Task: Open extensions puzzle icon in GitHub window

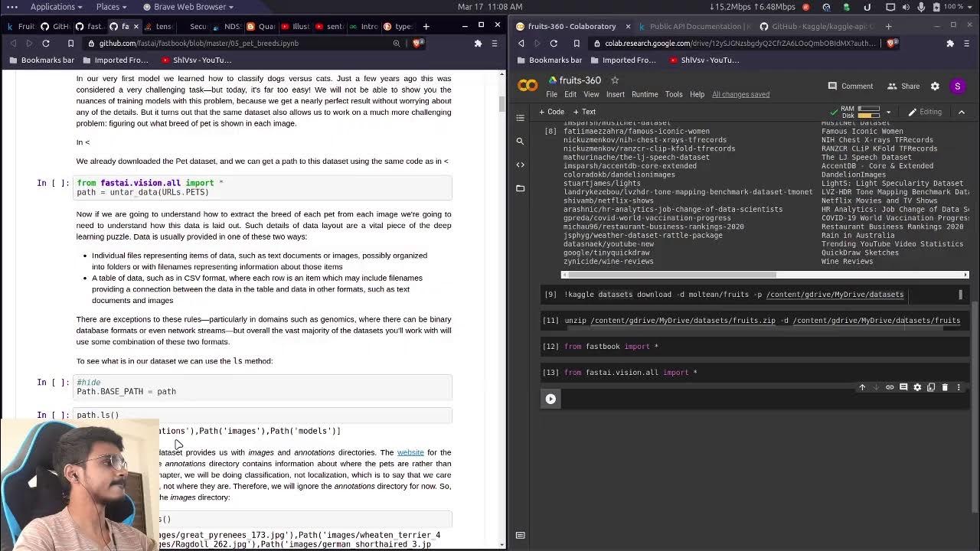Action: (x=478, y=44)
